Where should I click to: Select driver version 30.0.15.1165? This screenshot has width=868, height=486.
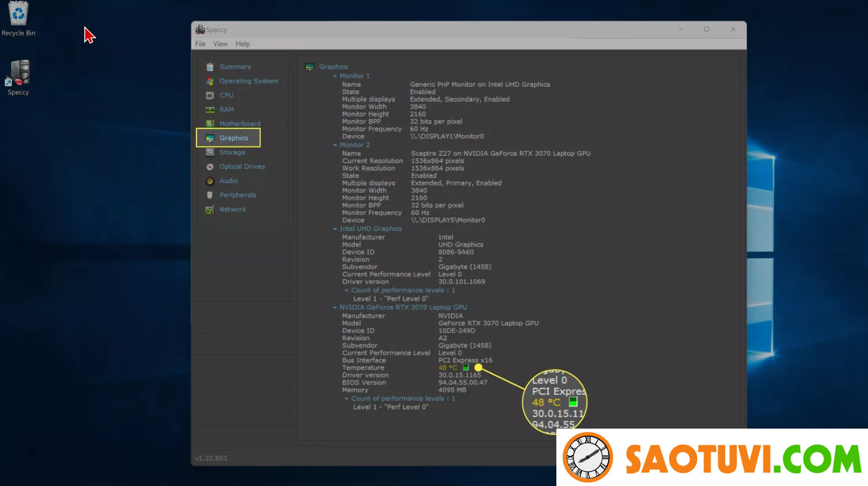pyautogui.click(x=460, y=375)
